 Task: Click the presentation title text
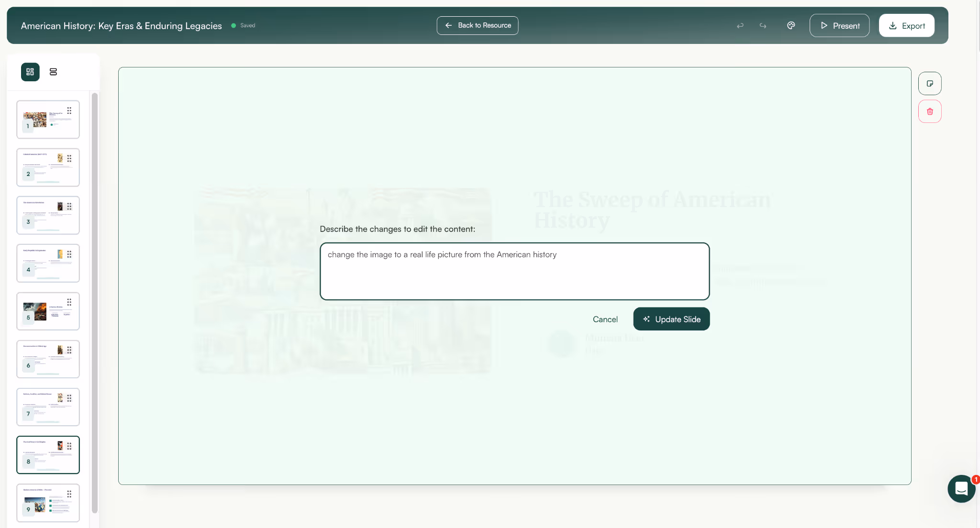pyautogui.click(x=121, y=26)
